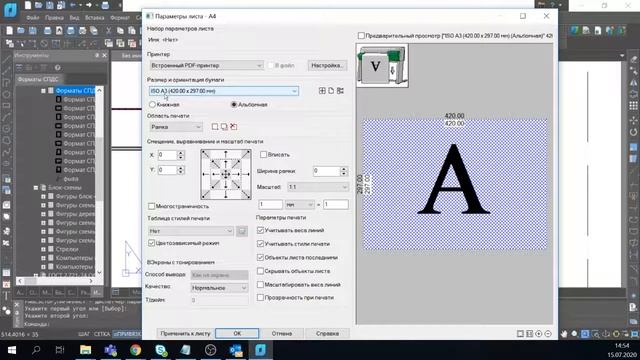The width and height of the screenshot is (640, 360).
Task: Click the Отмена button
Action: click(282, 333)
